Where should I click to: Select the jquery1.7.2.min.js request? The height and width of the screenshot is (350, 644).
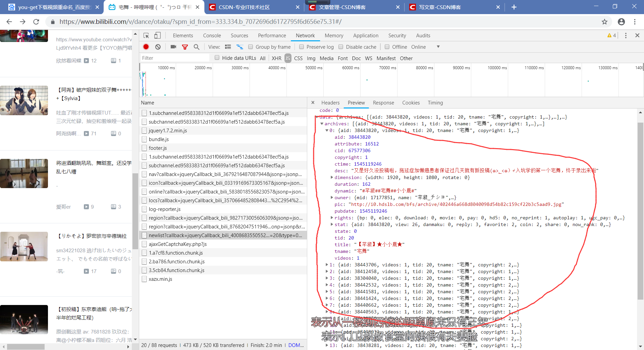[x=223, y=130]
